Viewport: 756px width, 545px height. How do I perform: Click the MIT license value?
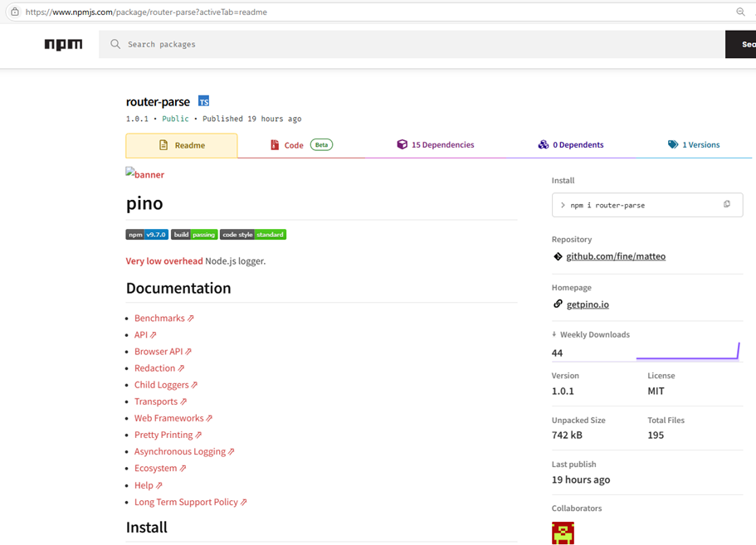click(656, 391)
